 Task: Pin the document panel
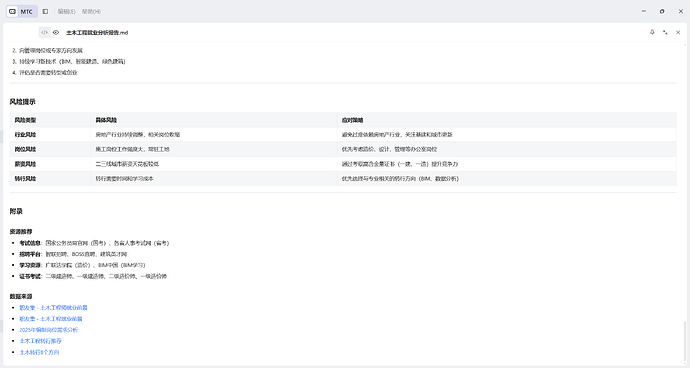[652, 32]
